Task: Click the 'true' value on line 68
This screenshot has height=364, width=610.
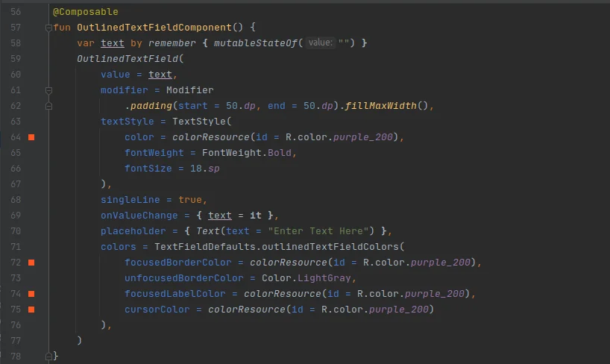Action: click(x=190, y=200)
